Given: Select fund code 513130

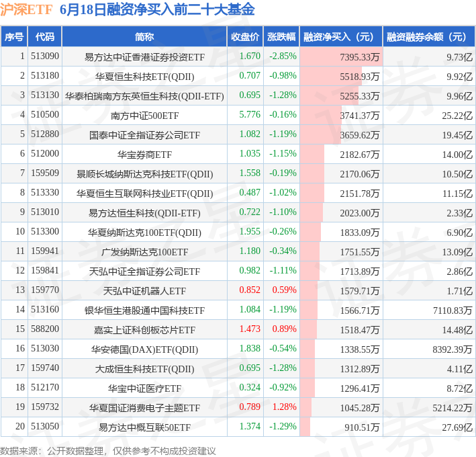Looking at the screenshot, I should click(x=45, y=95).
